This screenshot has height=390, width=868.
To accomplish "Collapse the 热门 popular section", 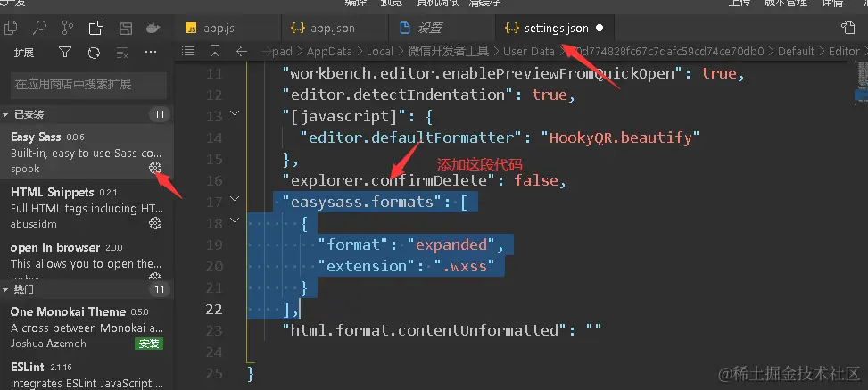I will [5, 289].
